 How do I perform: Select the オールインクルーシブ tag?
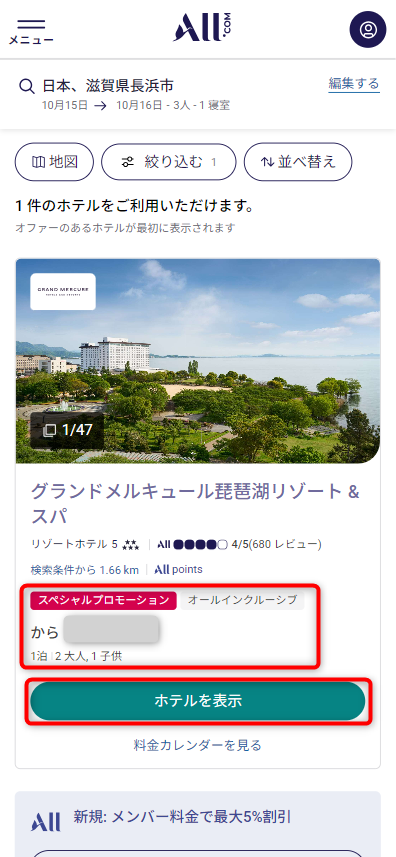pyautogui.click(x=243, y=600)
